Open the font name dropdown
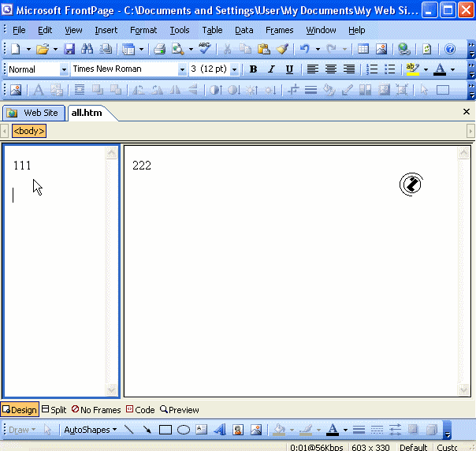 (182, 69)
